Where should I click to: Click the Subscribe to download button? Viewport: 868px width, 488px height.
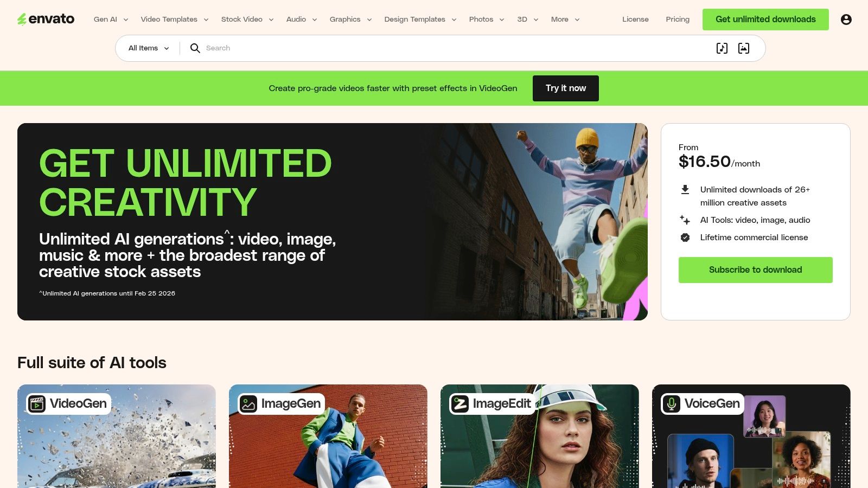[x=755, y=269]
